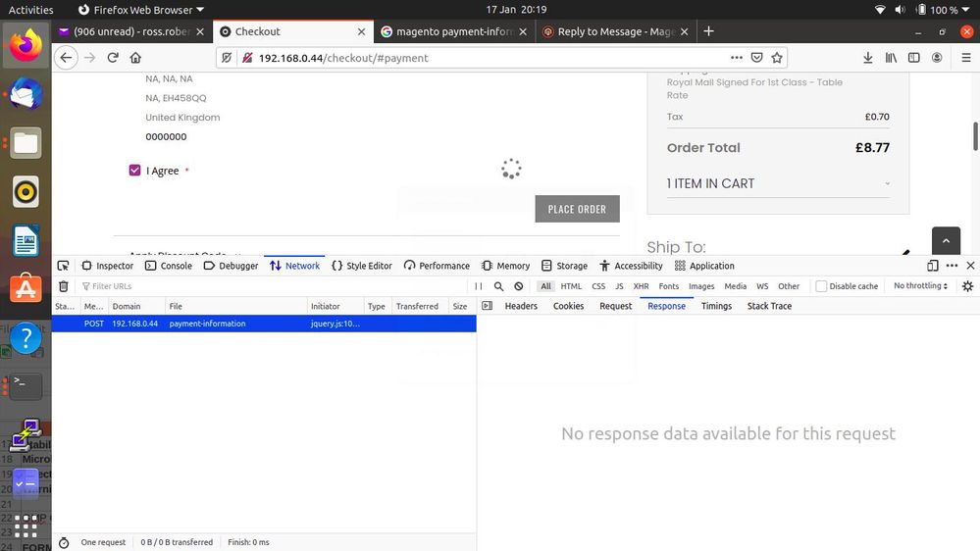The image size is (980, 551).
Task: Open the No throttling dropdown
Action: (x=920, y=286)
